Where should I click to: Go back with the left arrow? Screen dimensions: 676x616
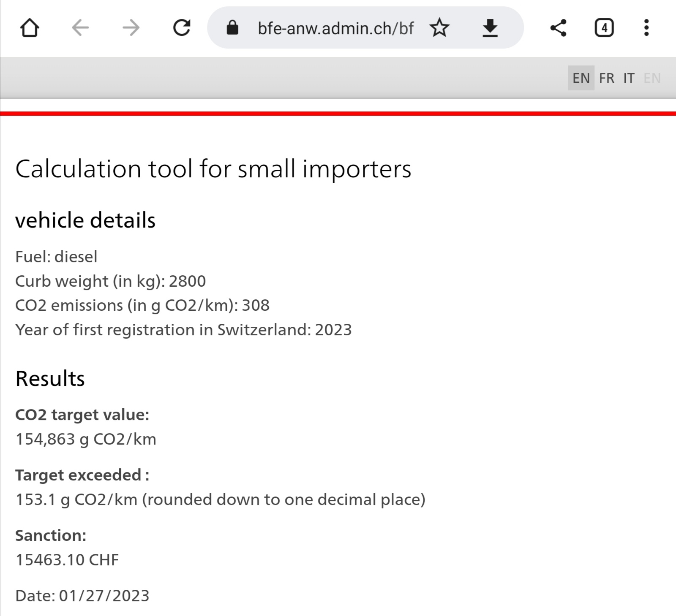[x=80, y=28]
